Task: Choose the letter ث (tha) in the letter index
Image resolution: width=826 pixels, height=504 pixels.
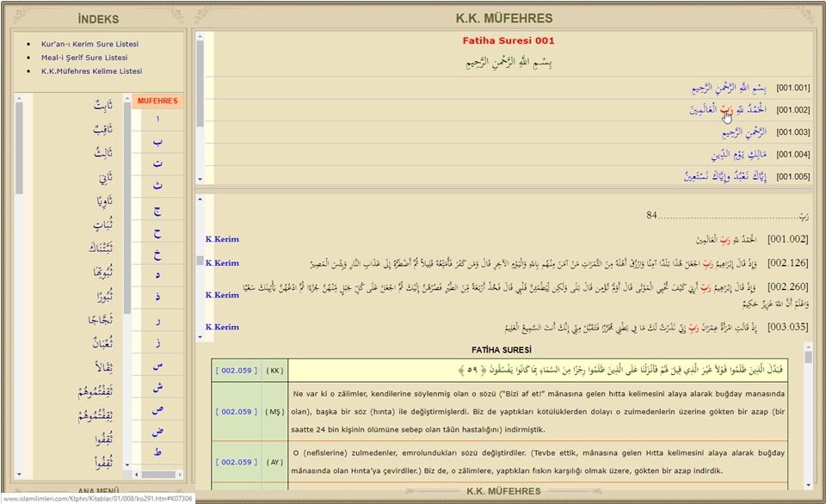Action: coord(157,186)
